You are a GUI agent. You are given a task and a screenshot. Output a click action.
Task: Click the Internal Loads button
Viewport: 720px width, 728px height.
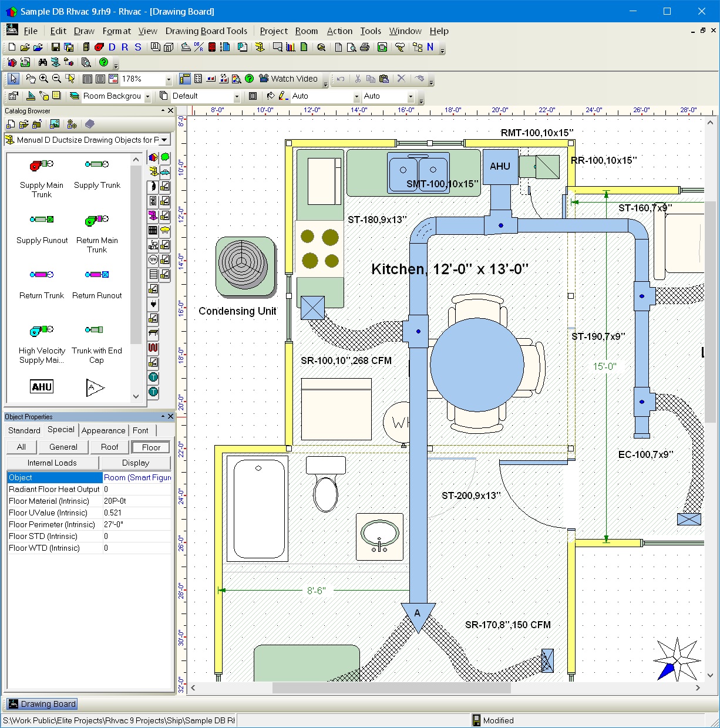click(x=52, y=463)
